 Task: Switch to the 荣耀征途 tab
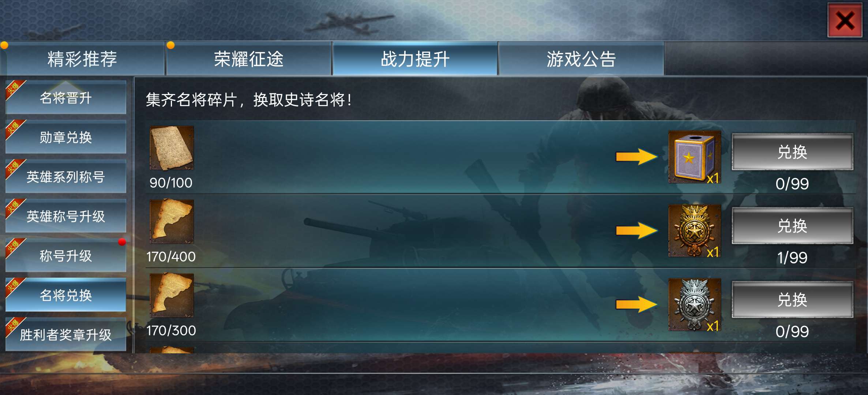point(249,59)
